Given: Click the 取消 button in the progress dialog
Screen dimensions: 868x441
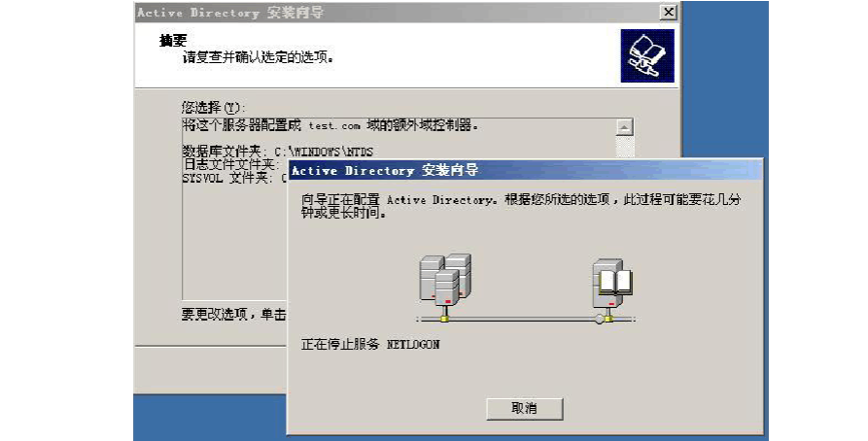Looking at the screenshot, I should coord(524,408).
